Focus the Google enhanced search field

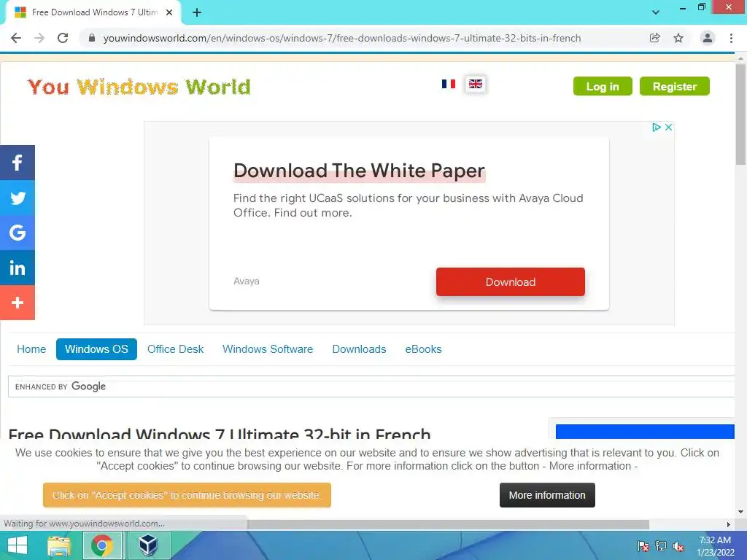click(371, 386)
